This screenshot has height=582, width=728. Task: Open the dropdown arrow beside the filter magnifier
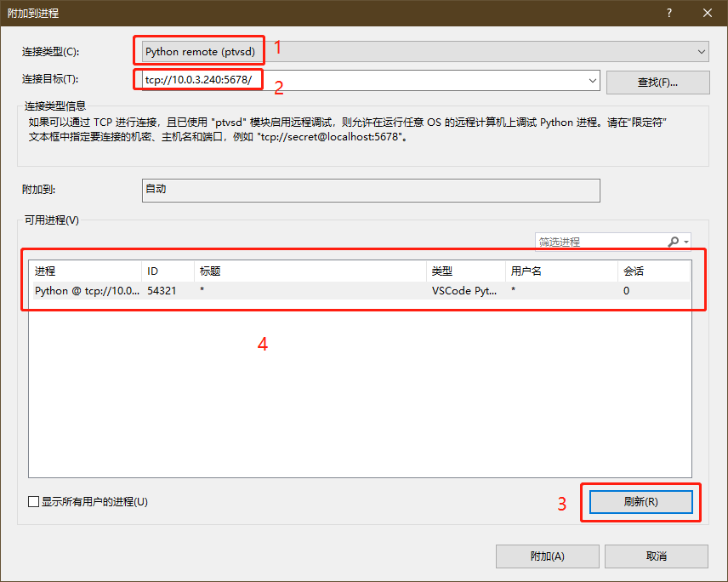[686, 242]
